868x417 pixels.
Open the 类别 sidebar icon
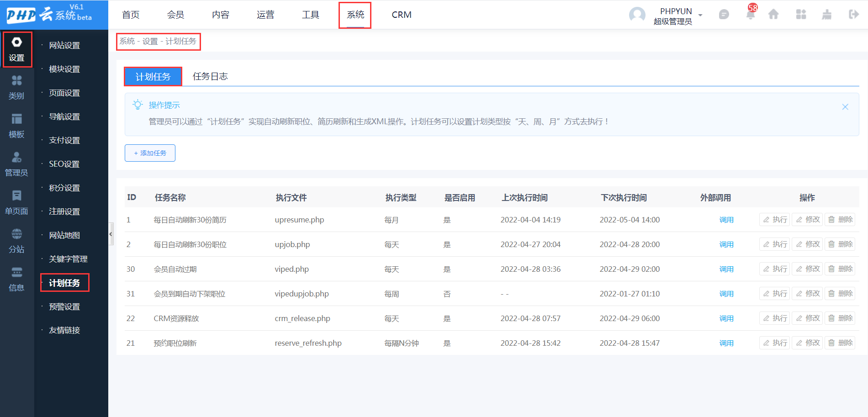17,88
